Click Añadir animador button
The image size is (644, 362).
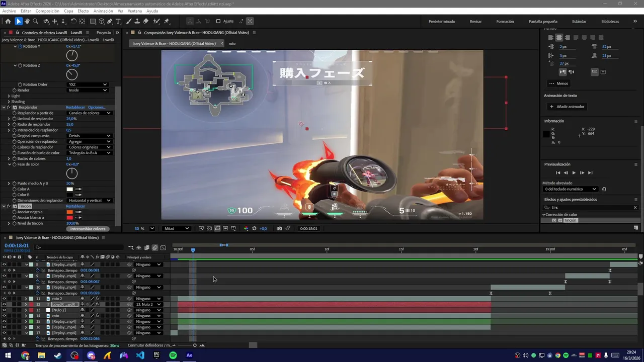point(567,107)
